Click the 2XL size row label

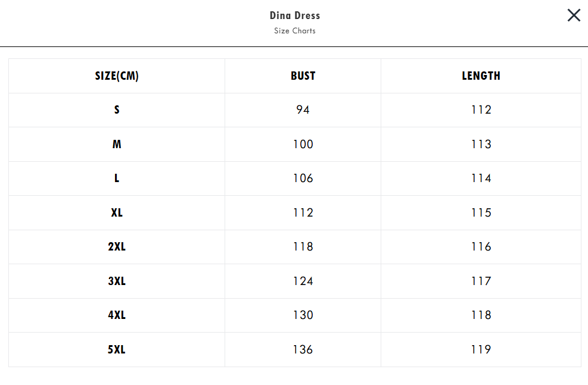tap(117, 247)
